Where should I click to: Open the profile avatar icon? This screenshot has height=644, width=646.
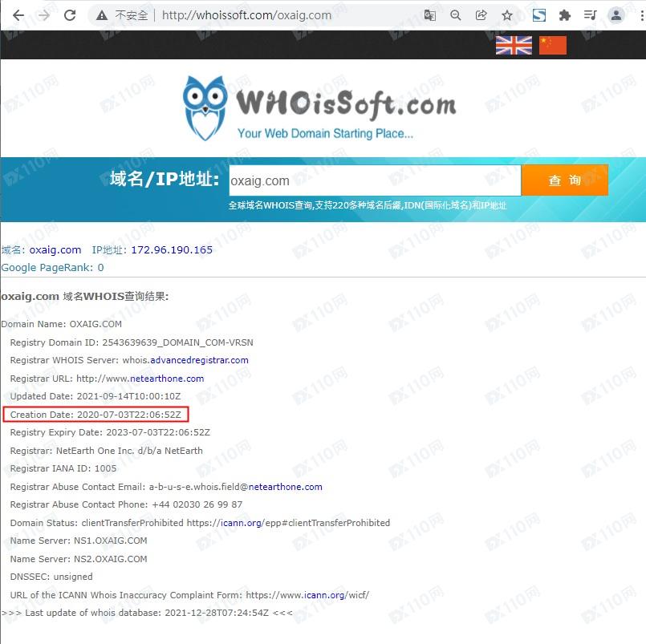616,16
